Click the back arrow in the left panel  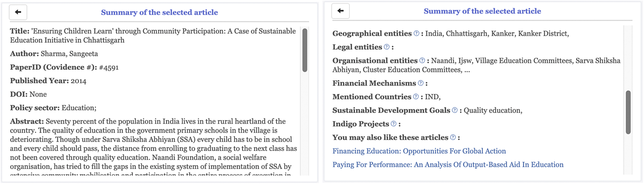click(18, 12)
